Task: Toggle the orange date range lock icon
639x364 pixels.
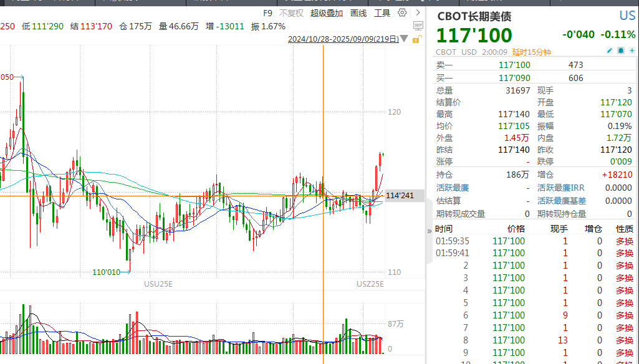Action: tap(418, 39)
